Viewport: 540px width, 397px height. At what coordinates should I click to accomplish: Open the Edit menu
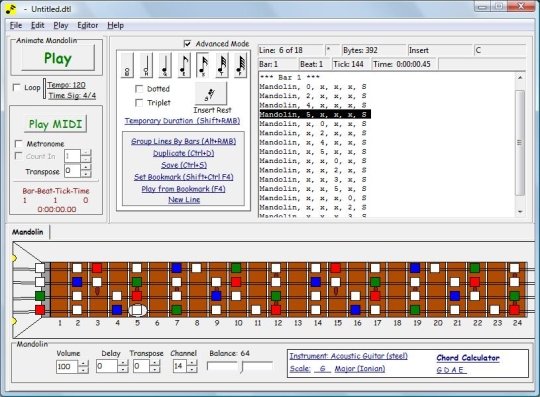[38, 25]
